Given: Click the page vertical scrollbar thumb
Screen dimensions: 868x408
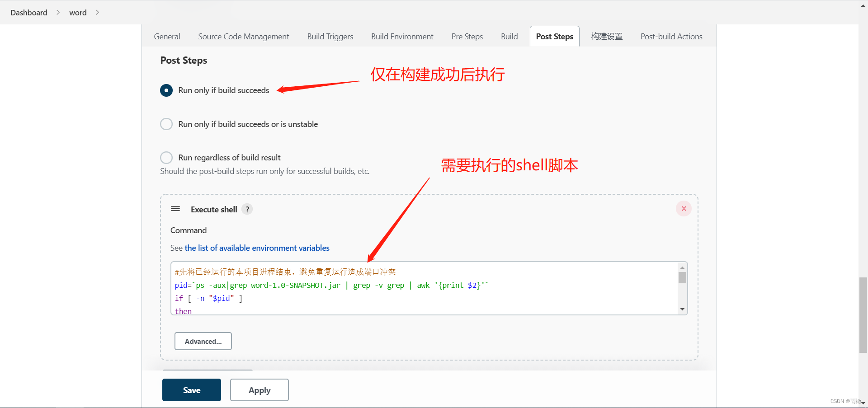Looking at the screenshot, I should tap(863, 315).
